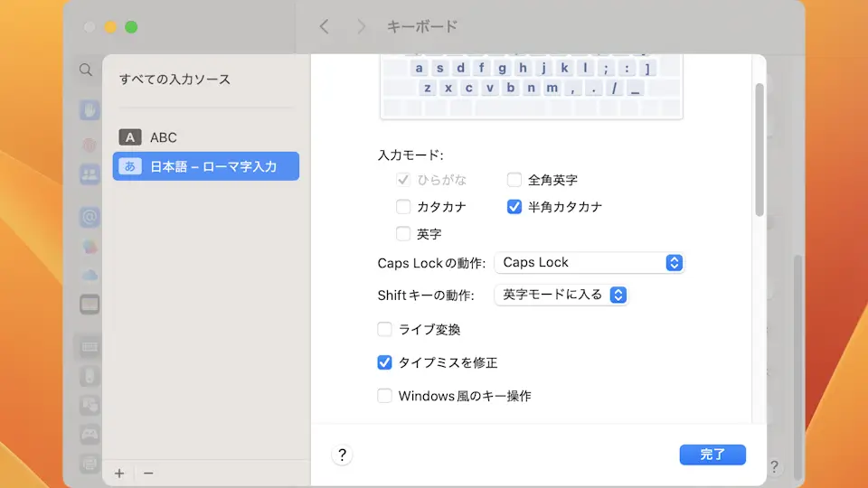Screen dimensions: 868x488
Task: Select ABC in the input source list
Action: [164, 137]
